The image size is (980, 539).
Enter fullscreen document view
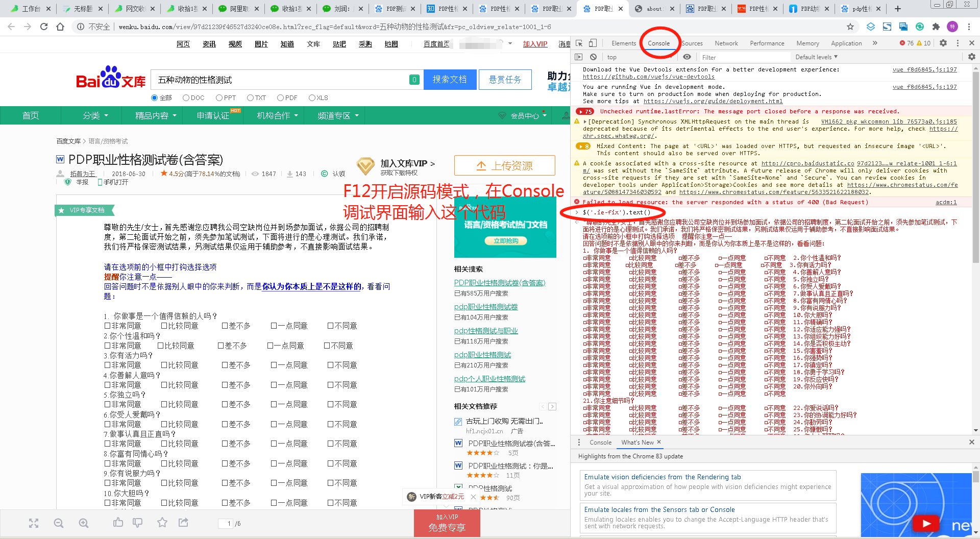tap(34, 523)
